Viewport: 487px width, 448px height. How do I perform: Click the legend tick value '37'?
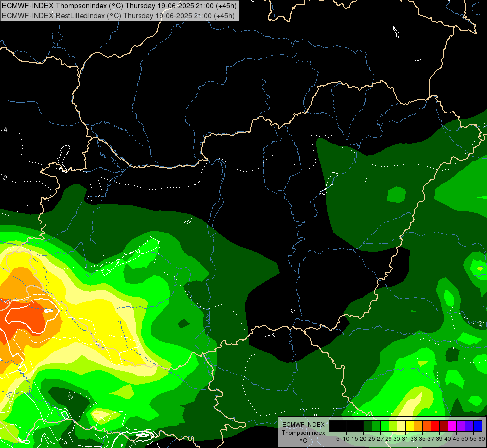pyautogui.click(x=431, y=439)
